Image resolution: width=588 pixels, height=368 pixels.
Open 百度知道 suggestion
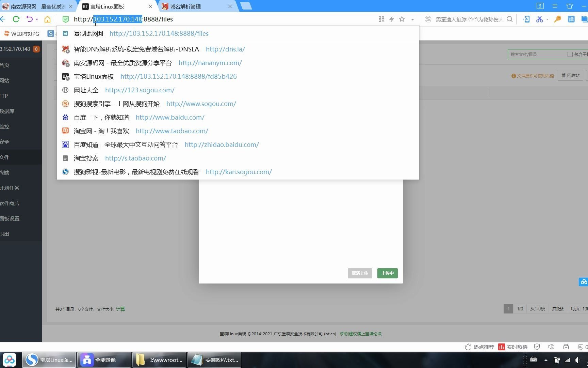[x=238, y=144]
